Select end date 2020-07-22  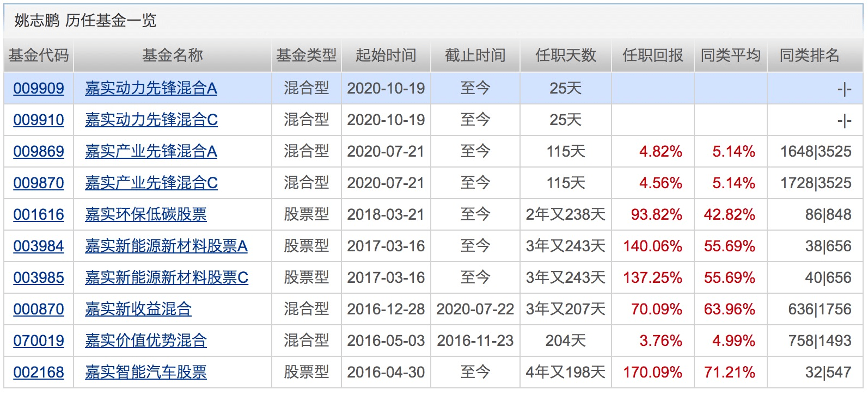pyautogui.click(x=475, y=309)
